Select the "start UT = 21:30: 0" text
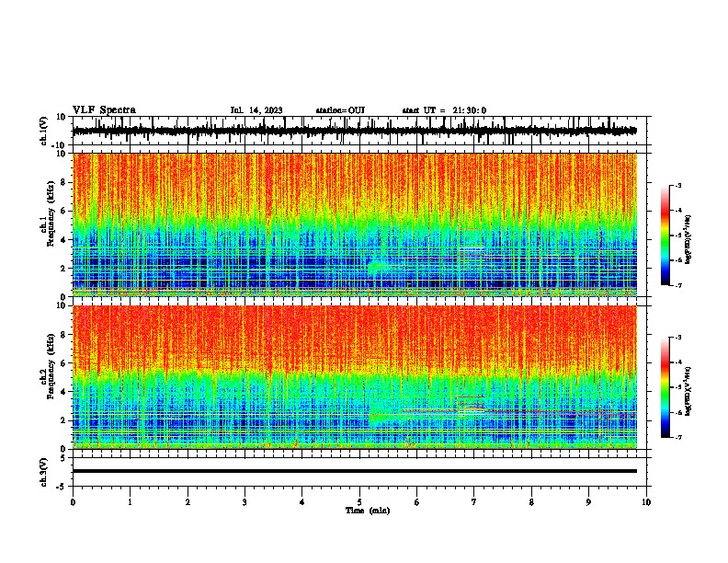728x563 pixels. point(444,110)
